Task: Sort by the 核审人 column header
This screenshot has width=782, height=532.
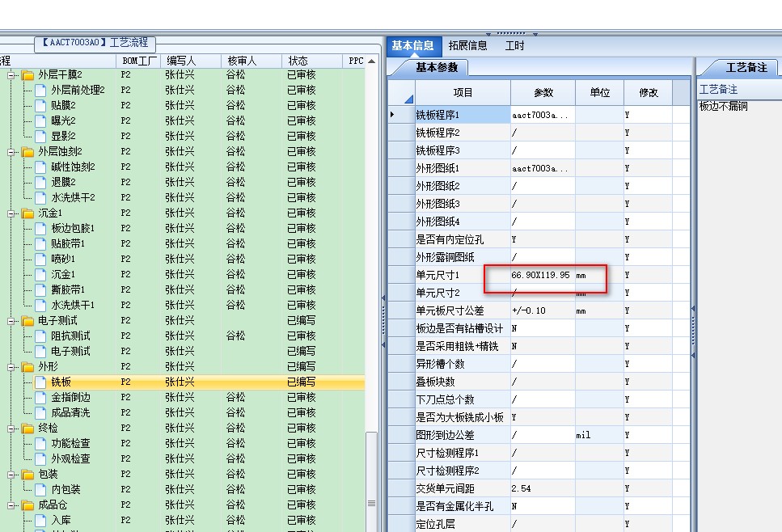Action: point(252,61)
